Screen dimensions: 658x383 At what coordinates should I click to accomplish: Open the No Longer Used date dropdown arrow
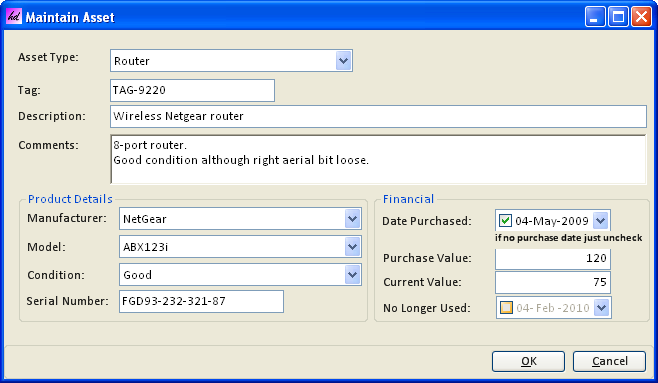tap(602, 308)
